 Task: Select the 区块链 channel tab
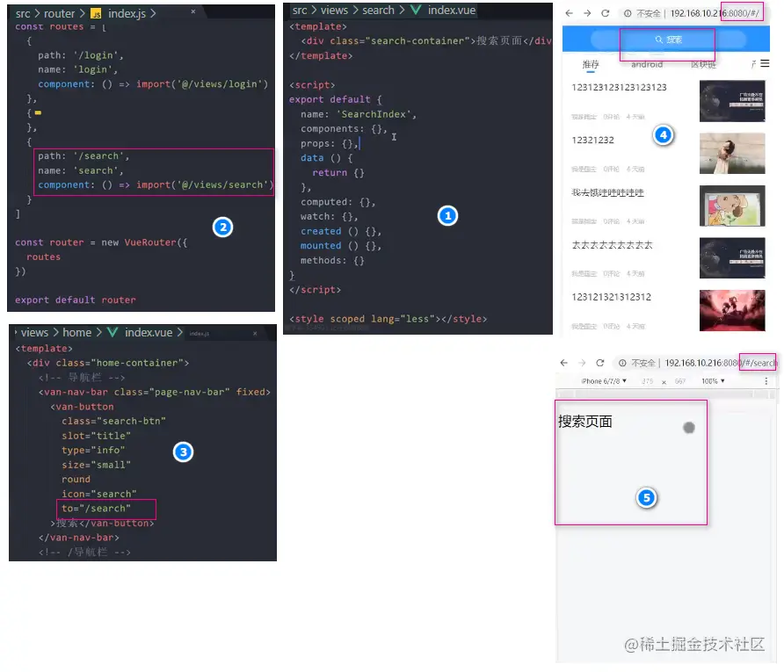[703, 64]
